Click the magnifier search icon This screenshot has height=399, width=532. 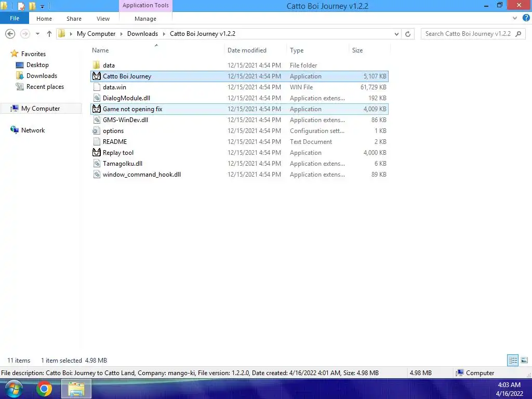(x=518, y=34)
